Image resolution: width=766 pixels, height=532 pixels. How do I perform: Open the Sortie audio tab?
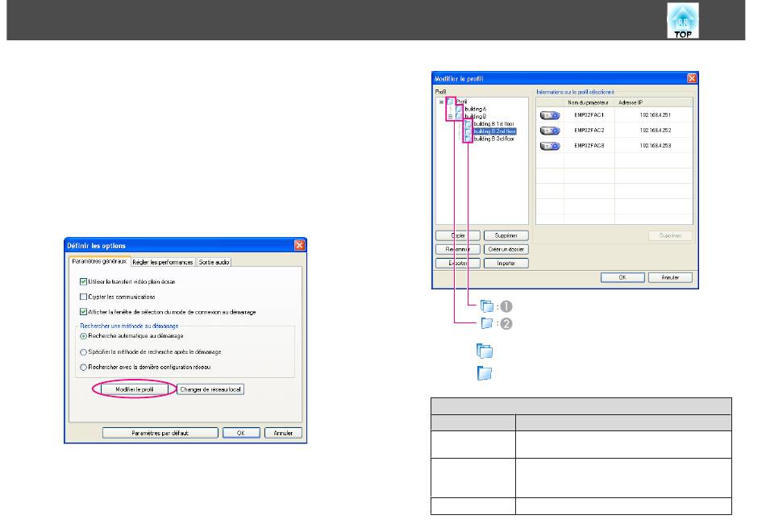click(214, 262)
